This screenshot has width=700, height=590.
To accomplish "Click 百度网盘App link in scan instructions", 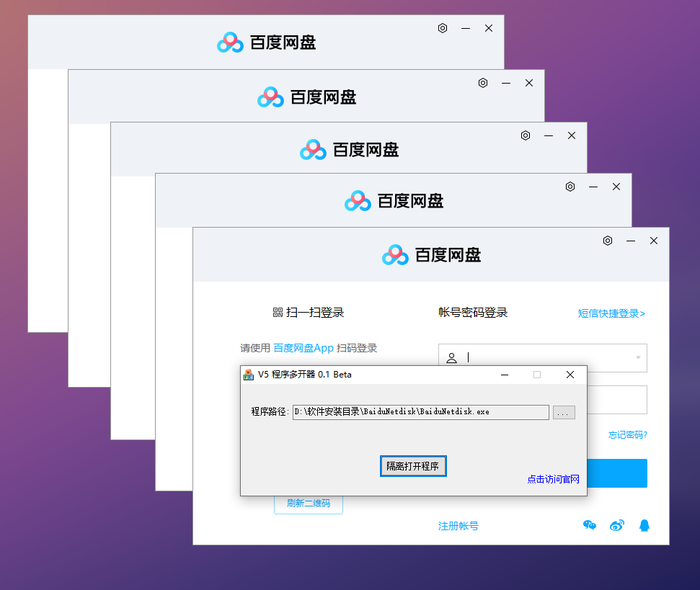I will [303, 348].
